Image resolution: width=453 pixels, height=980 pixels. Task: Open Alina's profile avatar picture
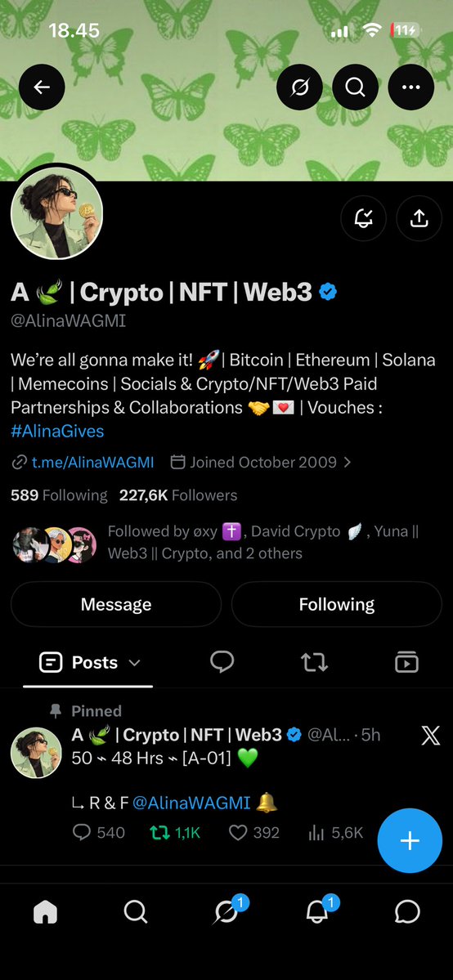(x=57, y=214)
